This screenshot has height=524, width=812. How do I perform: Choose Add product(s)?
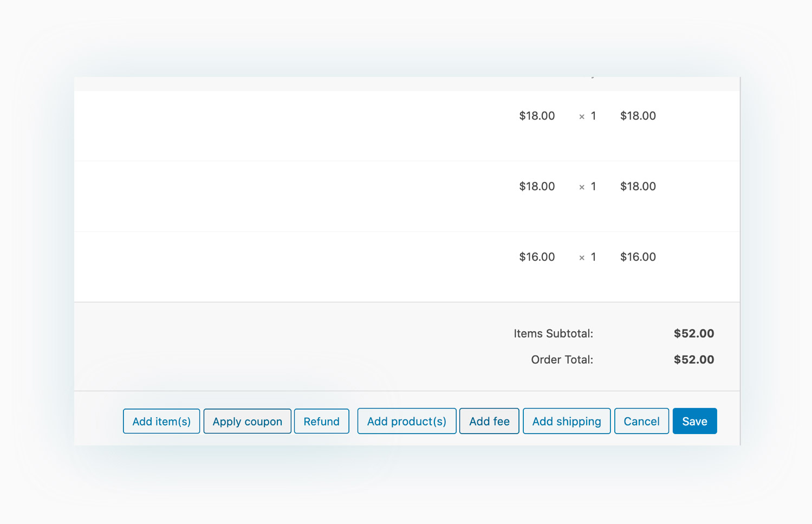coord(406,421)
